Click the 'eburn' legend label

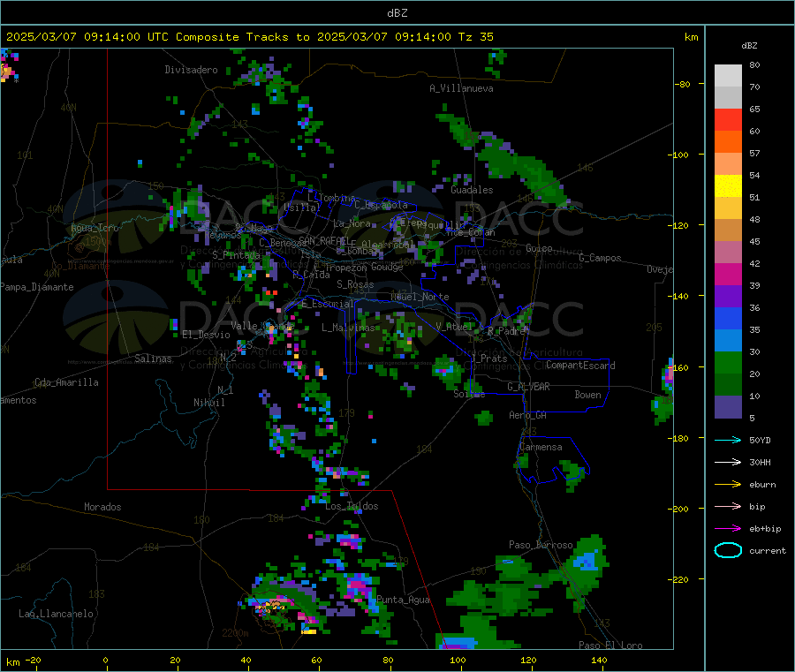click(762, 485)
